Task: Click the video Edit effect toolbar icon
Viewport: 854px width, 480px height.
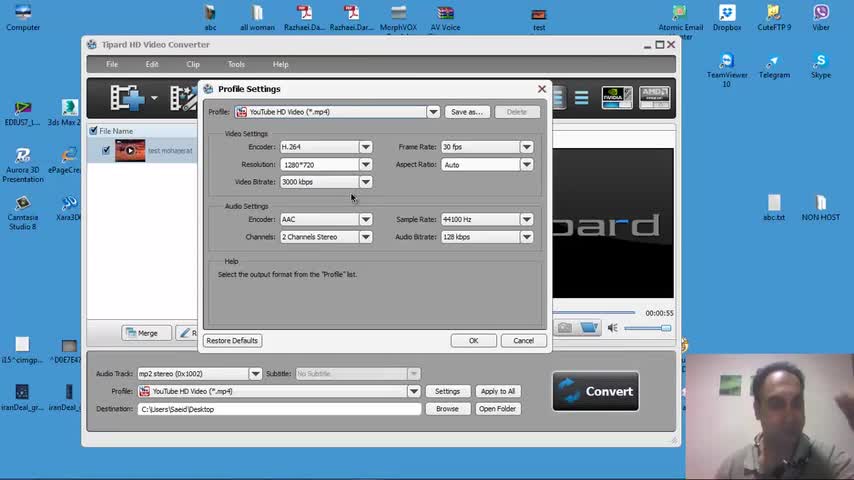Action: point(184,98)
